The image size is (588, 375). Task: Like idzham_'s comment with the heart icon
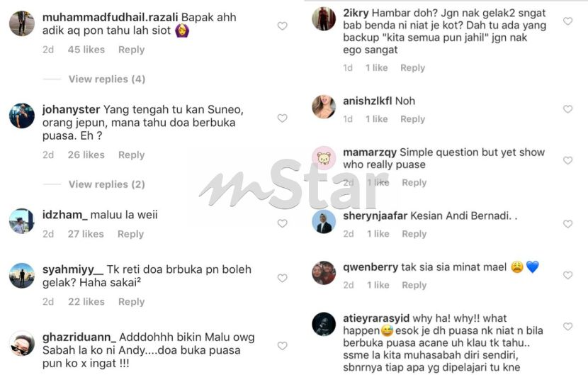[x=283, y=223]
